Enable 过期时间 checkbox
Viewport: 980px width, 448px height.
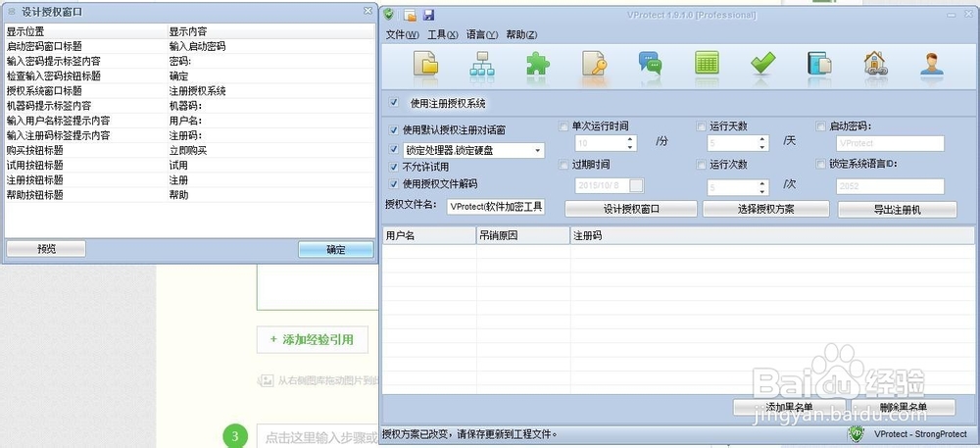(x=563, y=165)
